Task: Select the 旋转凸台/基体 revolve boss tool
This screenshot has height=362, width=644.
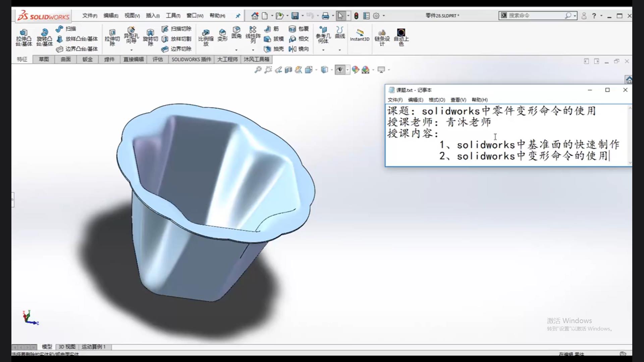Action: 44,37
